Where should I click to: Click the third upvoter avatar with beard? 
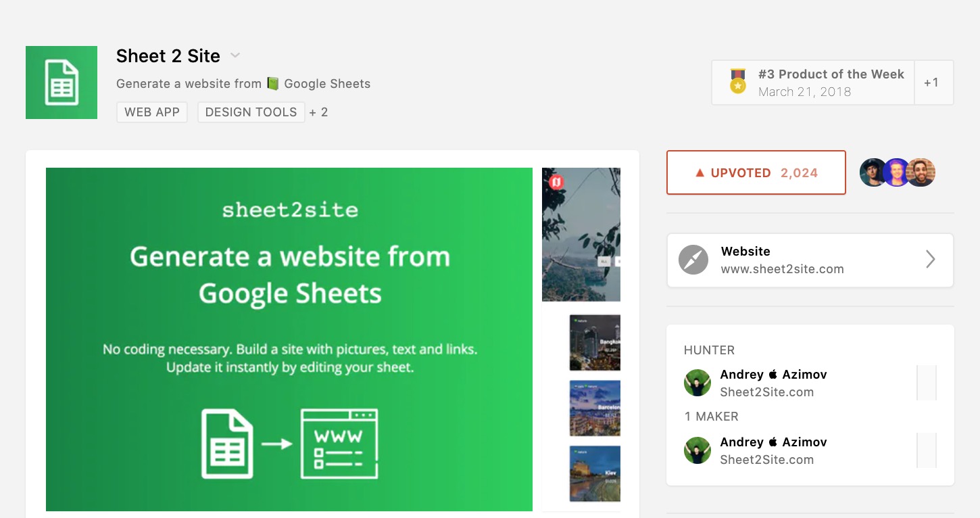[921, 172]
